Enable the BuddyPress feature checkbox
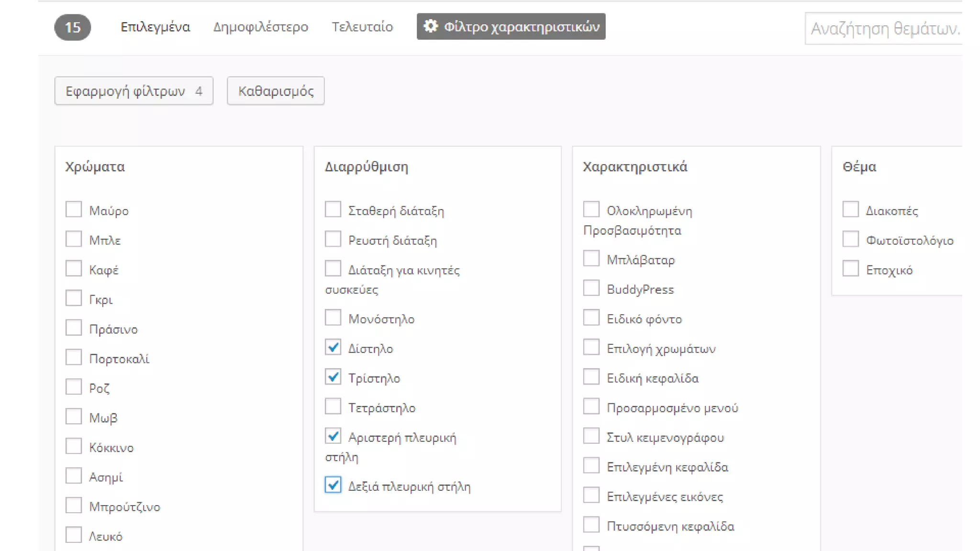 click(x=591, y=288)
